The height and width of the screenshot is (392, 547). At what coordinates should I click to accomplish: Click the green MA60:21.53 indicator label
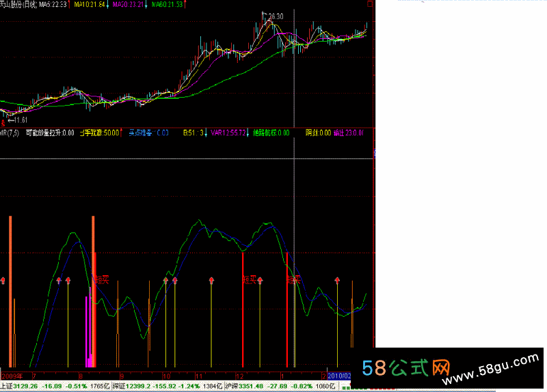click(x=167, y=5)
